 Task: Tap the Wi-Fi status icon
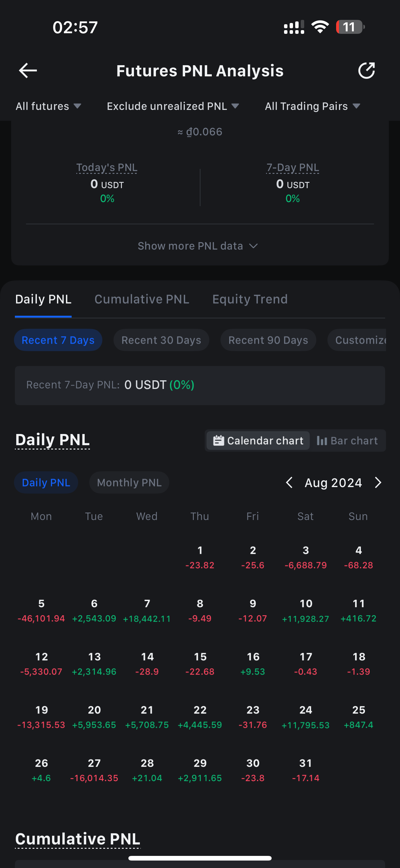click(320, 27)
